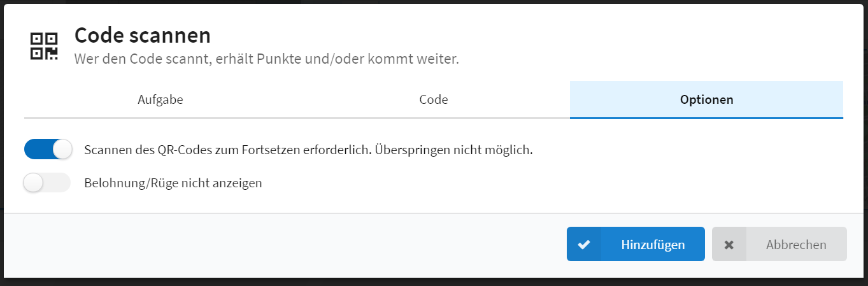The width and height of the screenshot is (868, 286).
Task: Switch to the Aufgabe tab
Action: point(160,99)
